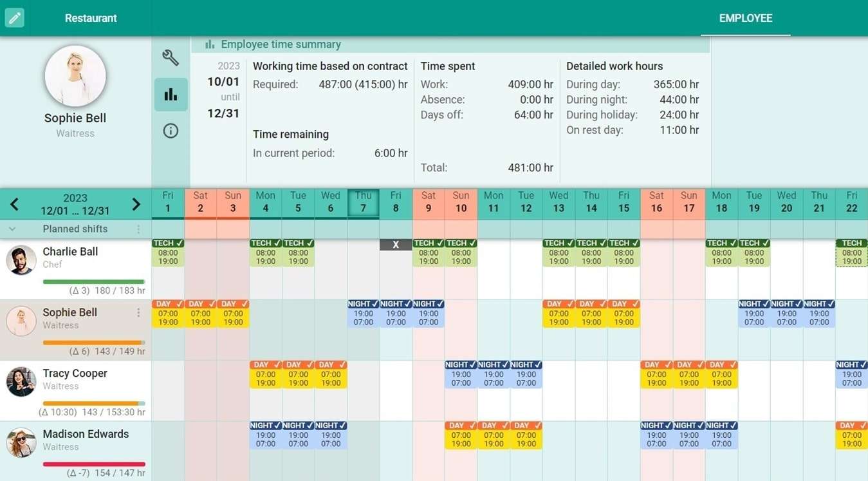Open the Planned shifts three-dot menu

pos(138,229)
